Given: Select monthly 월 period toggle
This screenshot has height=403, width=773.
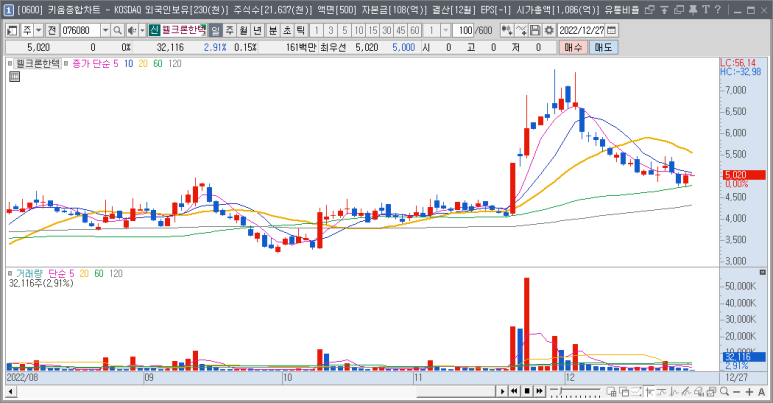Looking at the screenshot, I should pyautogui.click(x=244, y=31).
